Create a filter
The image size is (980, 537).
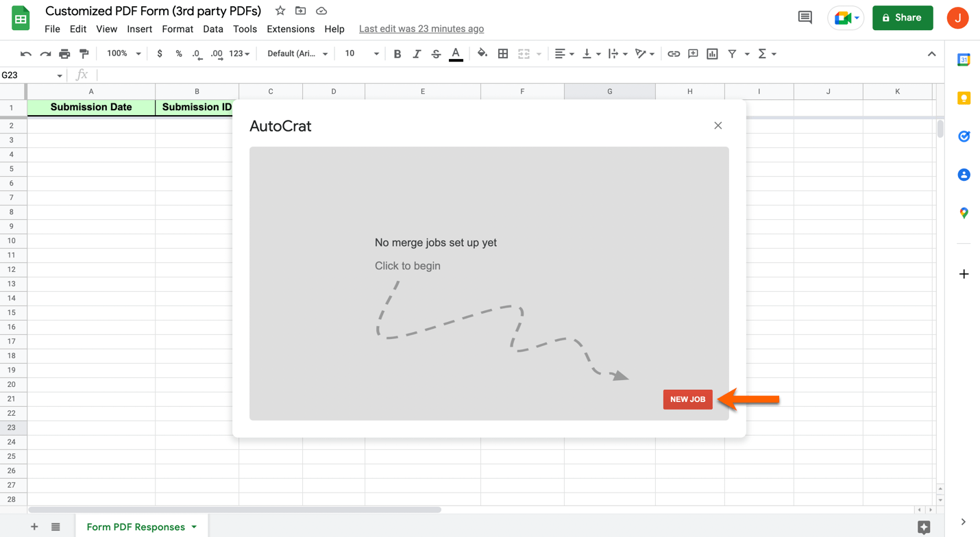(x=732, y=53)
